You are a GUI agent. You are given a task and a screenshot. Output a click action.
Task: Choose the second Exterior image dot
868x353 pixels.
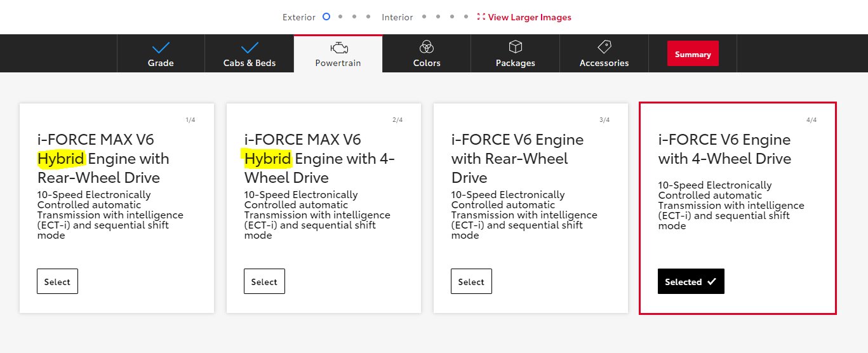[340, 17]
